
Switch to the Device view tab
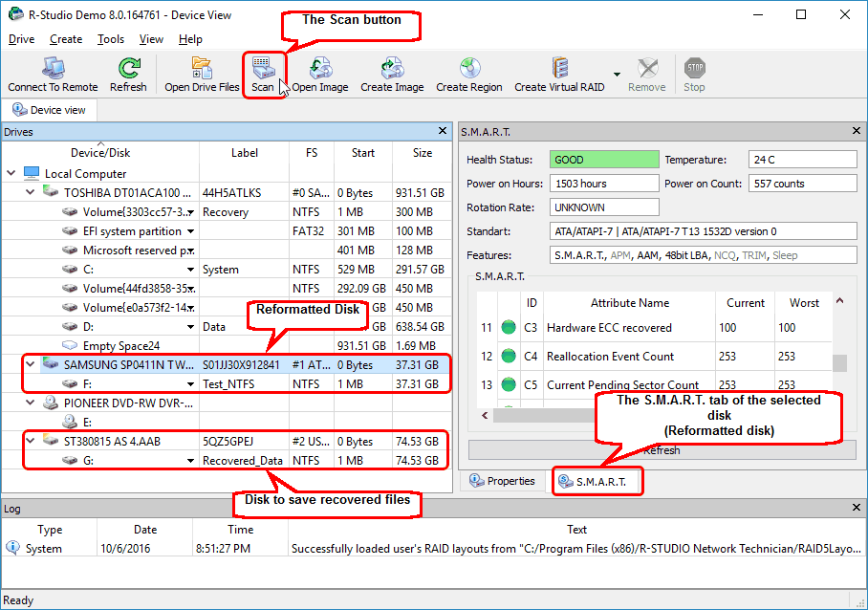tap(50, 110)
